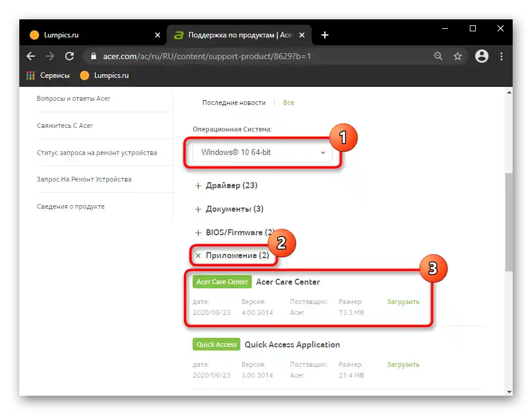Minimize the browser window
Image resolution: width=532 pixels, height=415 pixels.
(x=445, y=28)
